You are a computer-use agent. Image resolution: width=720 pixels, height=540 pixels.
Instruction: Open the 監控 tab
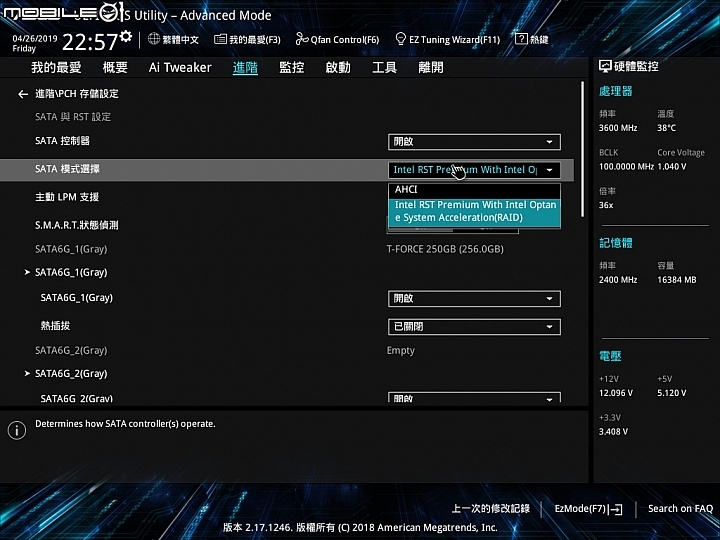(x=292, y=68)
